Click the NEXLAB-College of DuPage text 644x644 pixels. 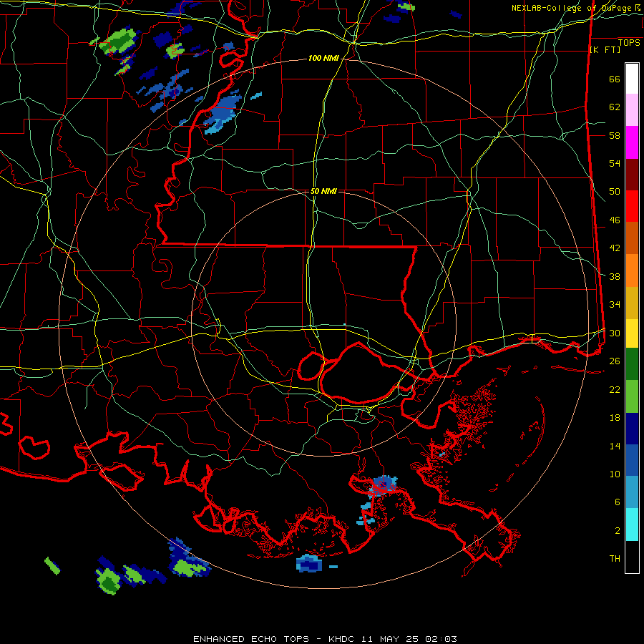coord(572,8)
